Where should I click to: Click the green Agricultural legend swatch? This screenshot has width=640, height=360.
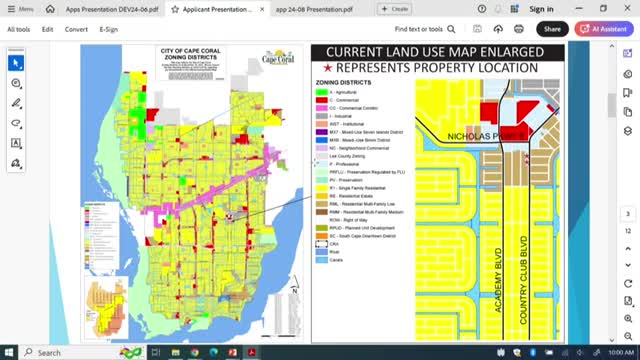point(322,92)
